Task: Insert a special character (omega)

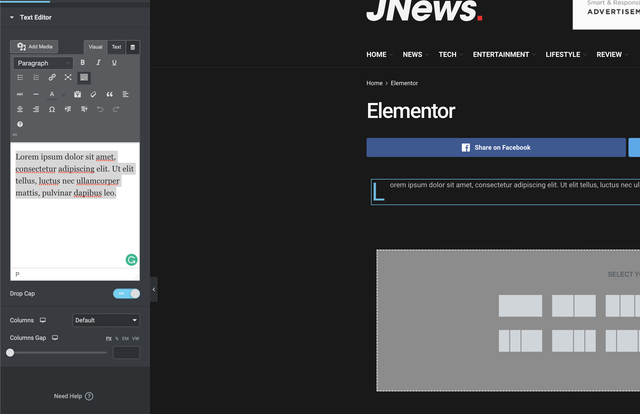Action: (52, 109)
